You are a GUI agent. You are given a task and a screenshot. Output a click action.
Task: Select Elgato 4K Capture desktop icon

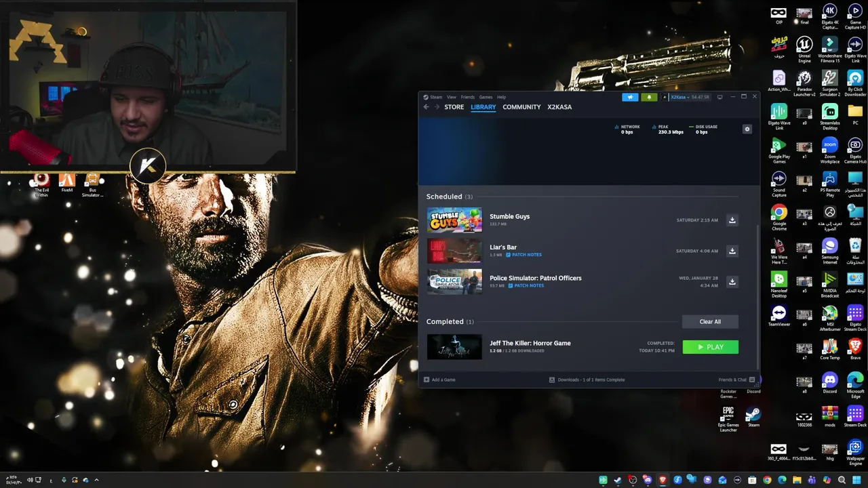(829, 17)
